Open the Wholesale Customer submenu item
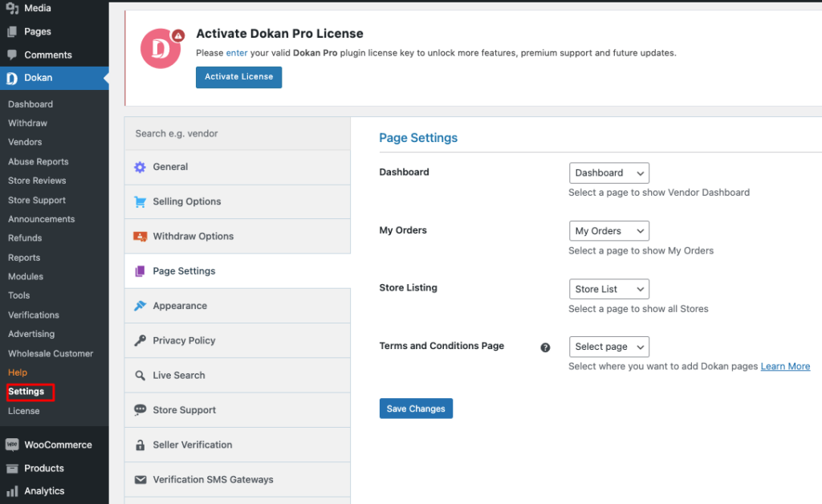 click(x=51, y=354)
